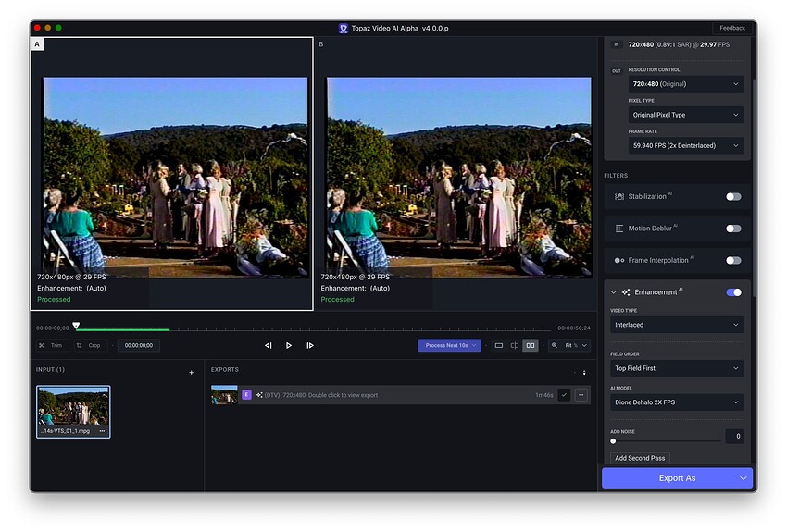Add a new input with plus icon
Image resolution: width=787 pixels, height=532 pixels.
pos(192,373)
